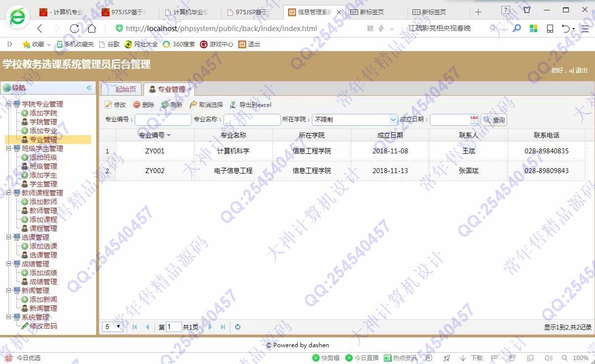Open the page size dropdown showing 5
595x364 pixels.
pyautogui.click(x=113, y=327)
